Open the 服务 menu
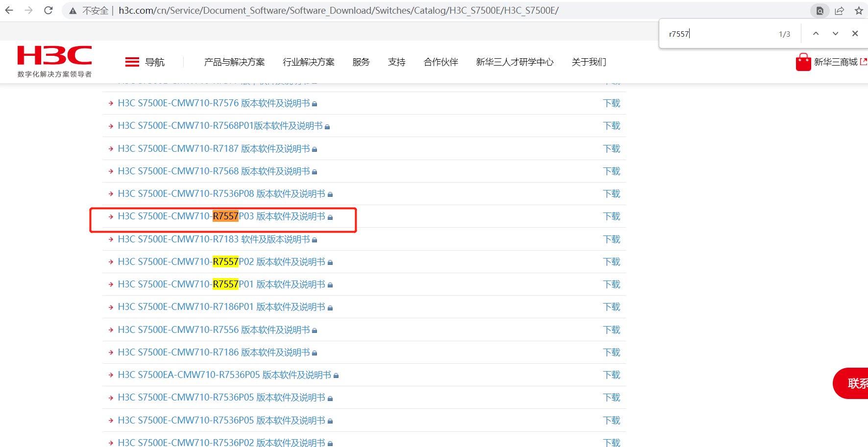The width and height of the screenshot is (868, 447). pos(361,62)
